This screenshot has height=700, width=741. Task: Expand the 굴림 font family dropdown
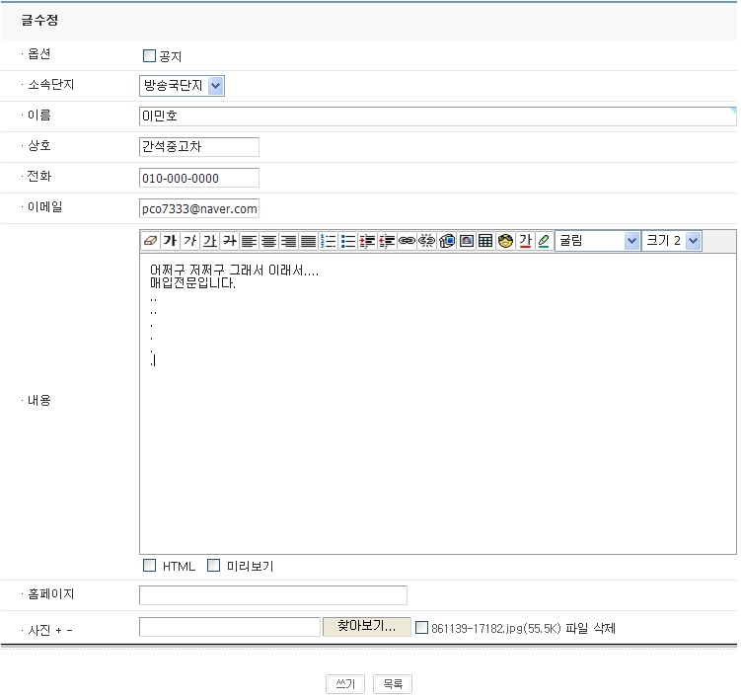coord(598,241)
